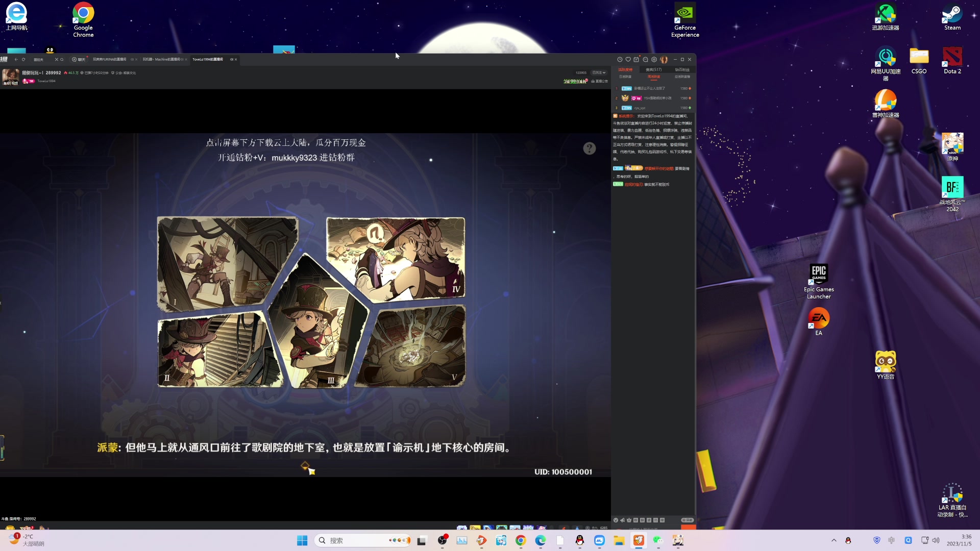Open Steam desktop shortcut

(952, 17)
